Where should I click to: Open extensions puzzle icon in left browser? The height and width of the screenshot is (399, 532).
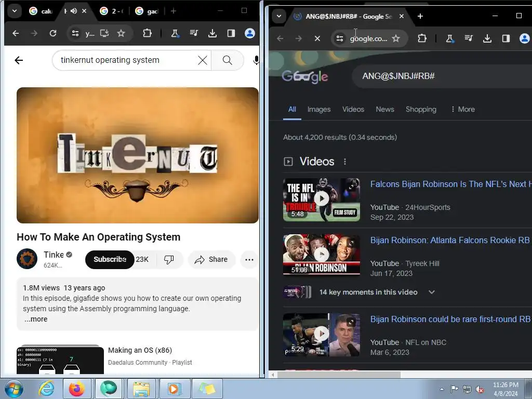pyautogui.click(x=147, y=33)
